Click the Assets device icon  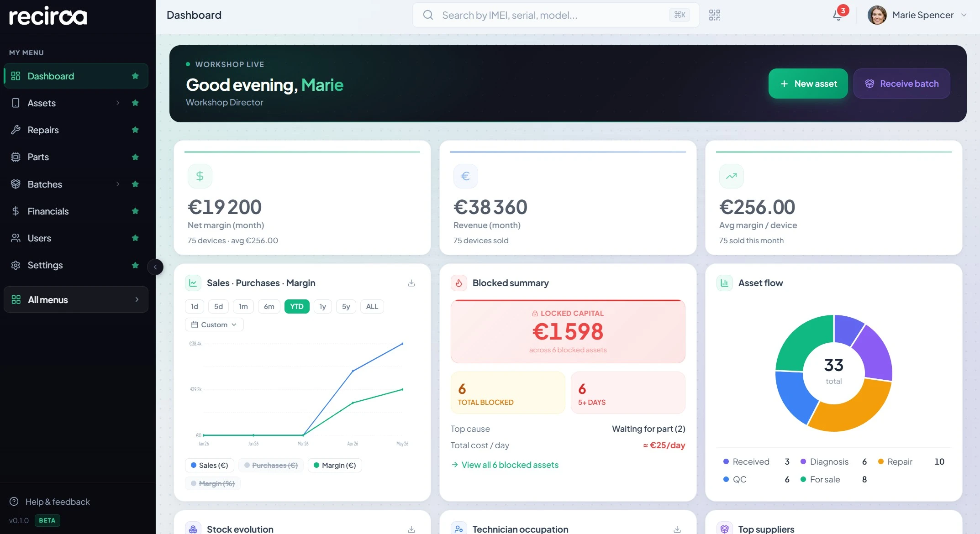coord(16,103)
